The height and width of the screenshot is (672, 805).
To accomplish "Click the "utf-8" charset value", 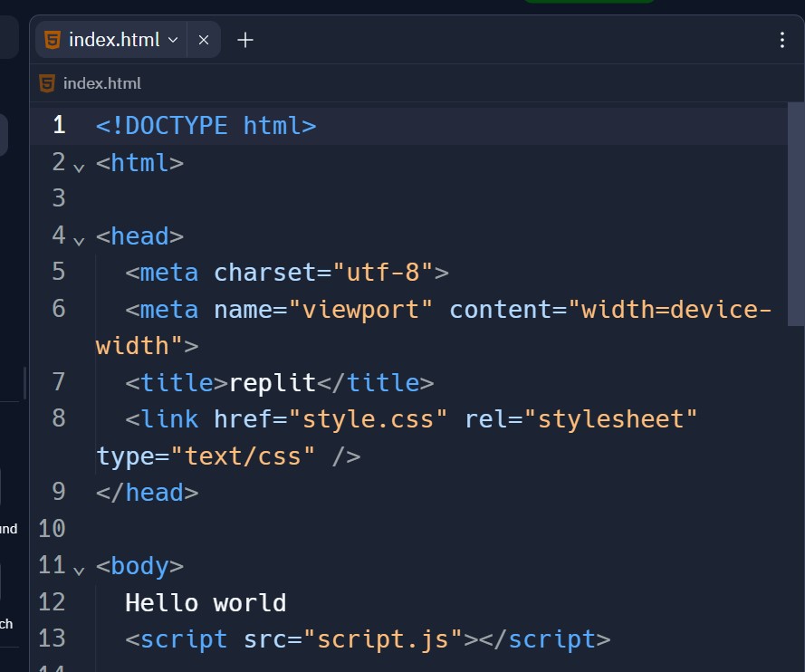I will [x=383, y=272].
